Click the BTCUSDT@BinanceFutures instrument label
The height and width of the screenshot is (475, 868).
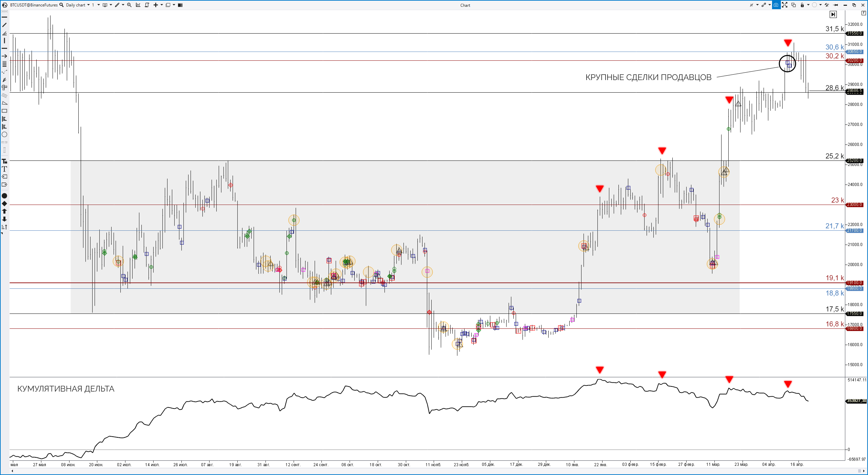pos(34,5)
